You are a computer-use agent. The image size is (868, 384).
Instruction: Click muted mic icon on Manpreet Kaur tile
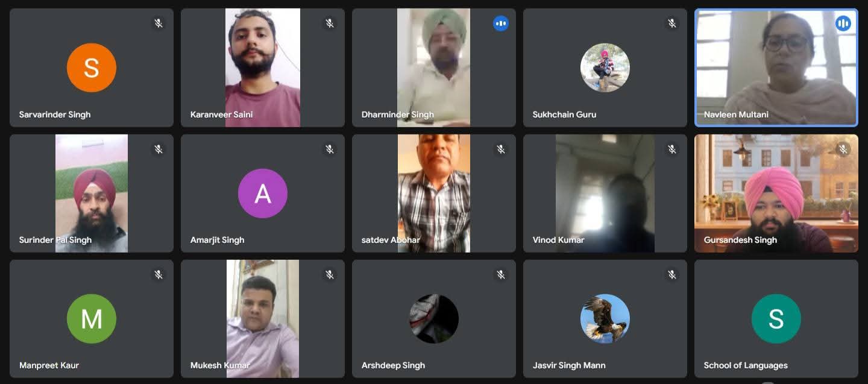(x=159, y=274)
